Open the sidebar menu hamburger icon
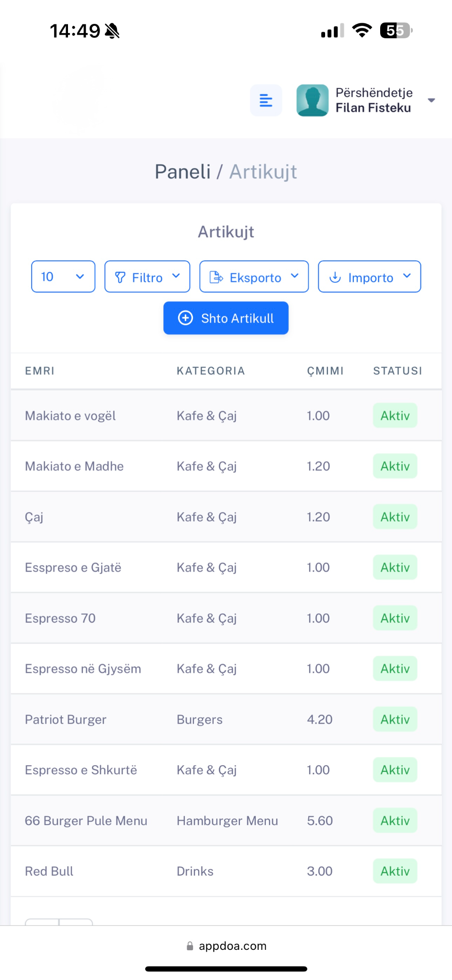 click(x=266, y=100)
